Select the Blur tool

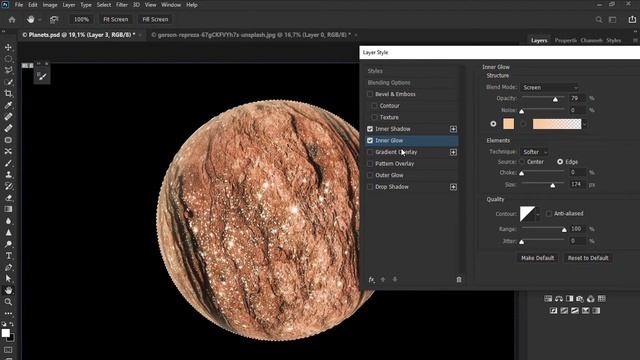click(x=8, y=221)
